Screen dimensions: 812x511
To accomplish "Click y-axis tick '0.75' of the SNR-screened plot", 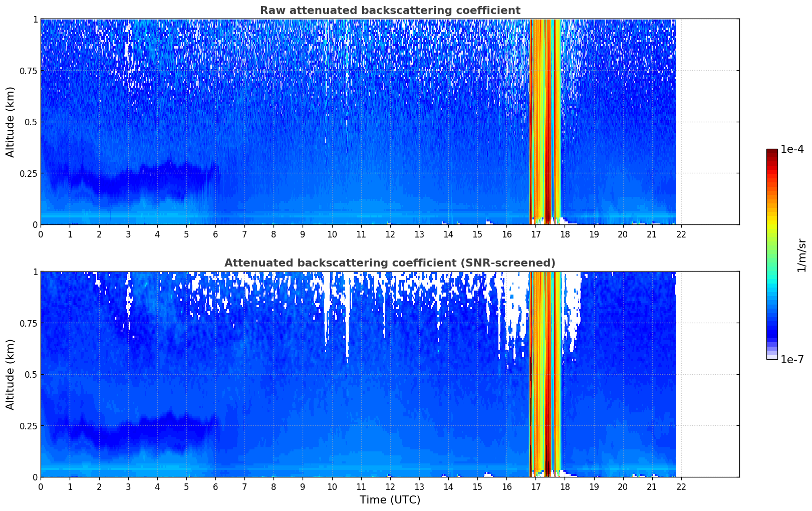I will (29, 323).
